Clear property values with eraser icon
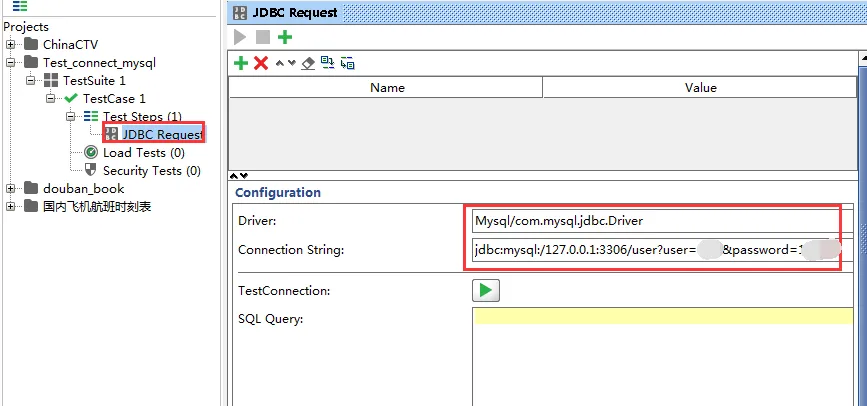This screenshot has height=406, width=867. point(308,63)
